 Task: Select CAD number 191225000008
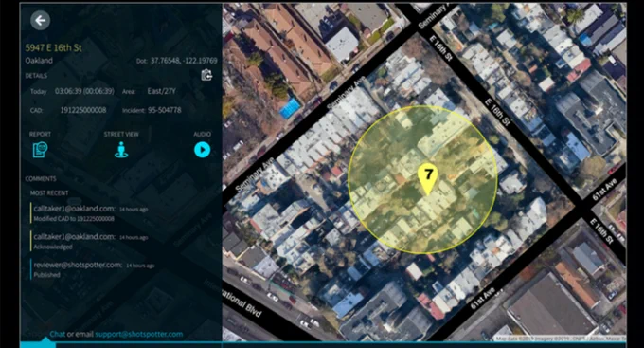[x=83, y=110]
